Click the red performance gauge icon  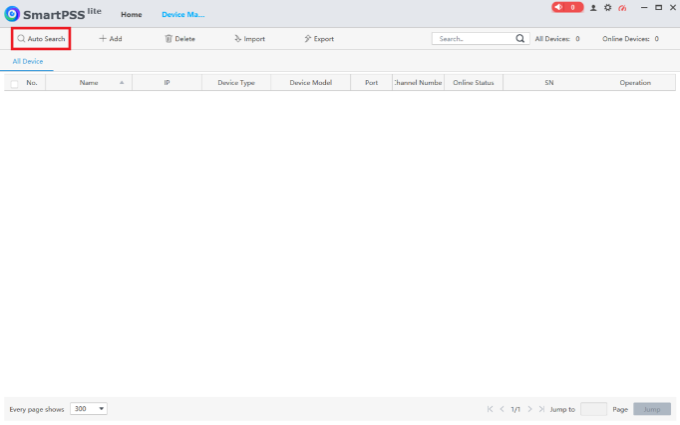(x=622, y=8)
